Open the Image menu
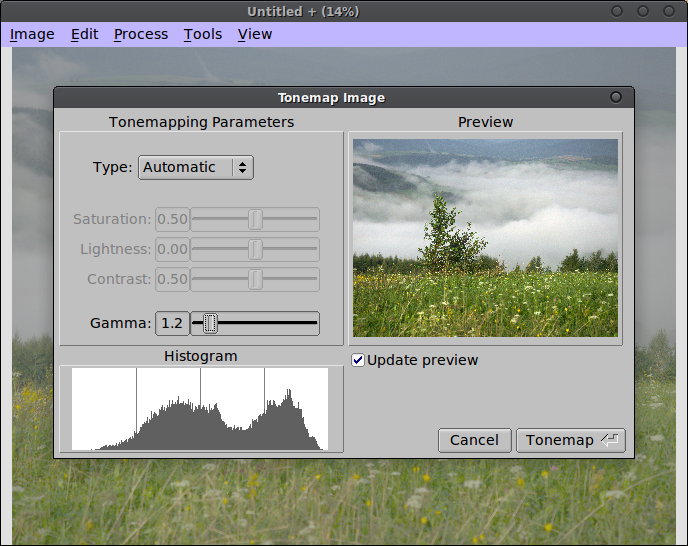Image resolution: width=688 pixels, height=546 pixels. [32, 34]
